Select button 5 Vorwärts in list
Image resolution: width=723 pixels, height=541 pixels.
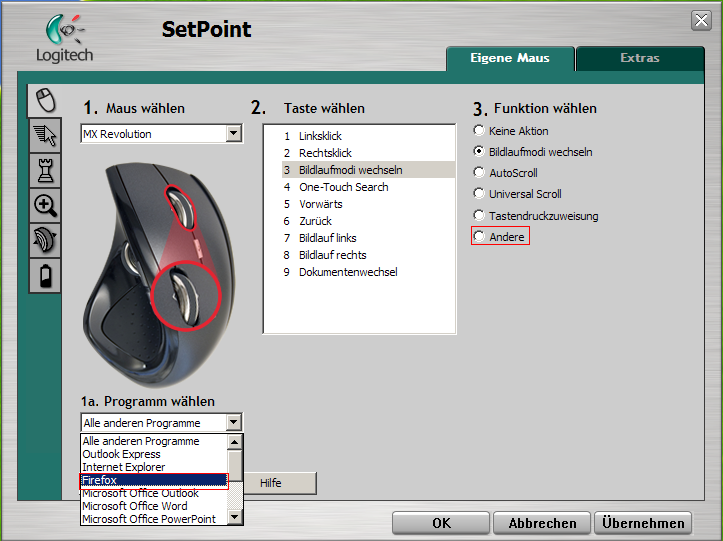tap(368, 204)
